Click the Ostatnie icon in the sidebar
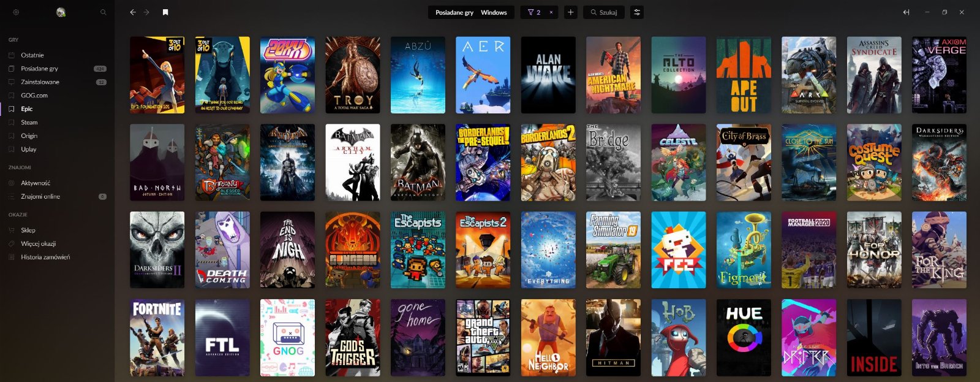 pos(12,55)
